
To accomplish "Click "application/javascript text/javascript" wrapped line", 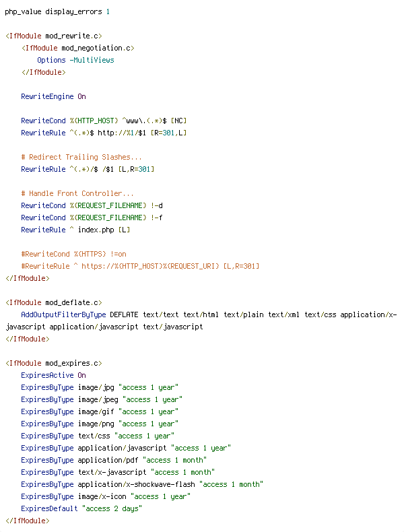I will click(104, 327).
